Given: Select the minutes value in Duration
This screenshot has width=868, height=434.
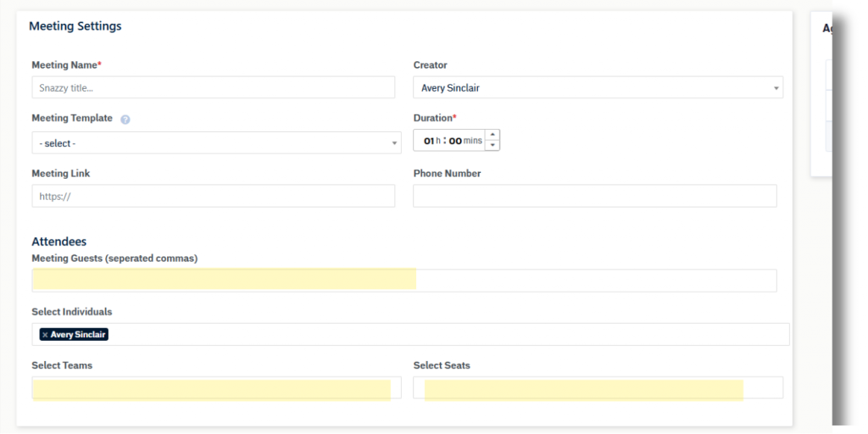Looking at the screenshot, I should (x=455, y=141).
